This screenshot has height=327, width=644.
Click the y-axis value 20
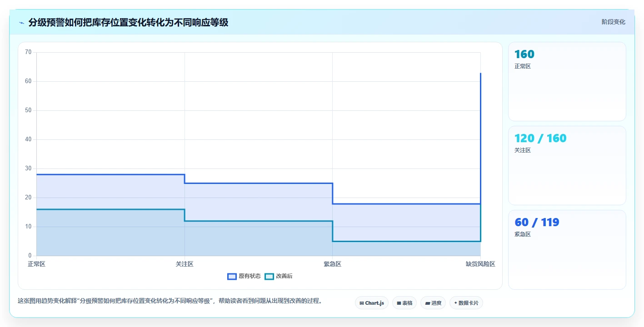tap(28, 198)
